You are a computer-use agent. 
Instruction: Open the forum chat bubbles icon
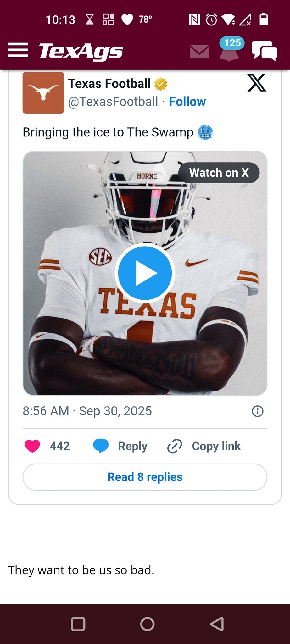pyautogui.click(x=264, y=51)
